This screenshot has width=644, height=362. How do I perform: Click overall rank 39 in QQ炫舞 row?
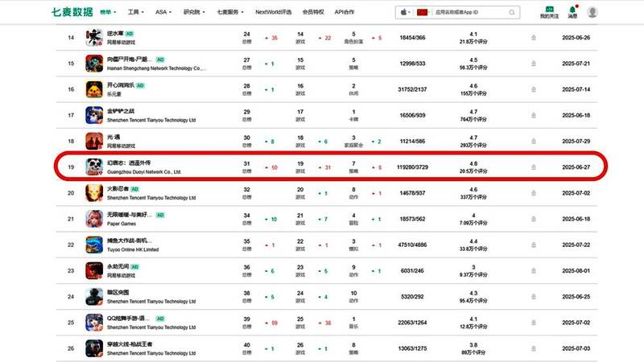coord(246,319)
